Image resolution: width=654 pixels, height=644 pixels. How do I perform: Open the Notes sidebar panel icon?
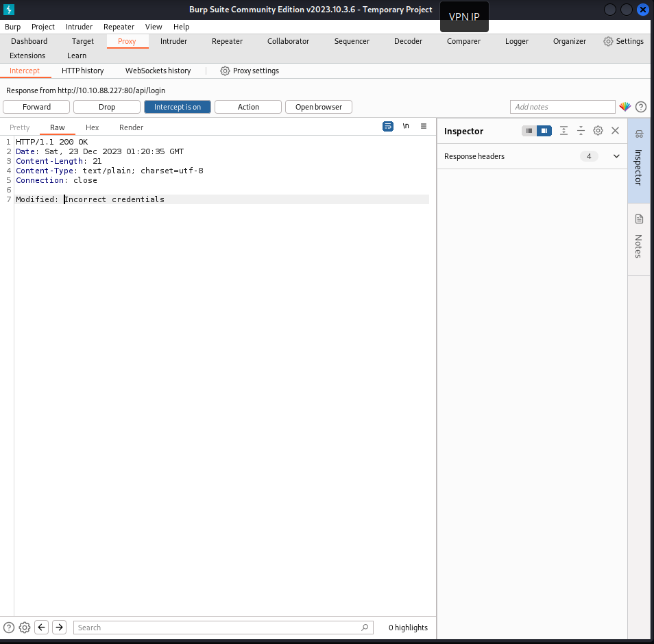tap(639, 219)
